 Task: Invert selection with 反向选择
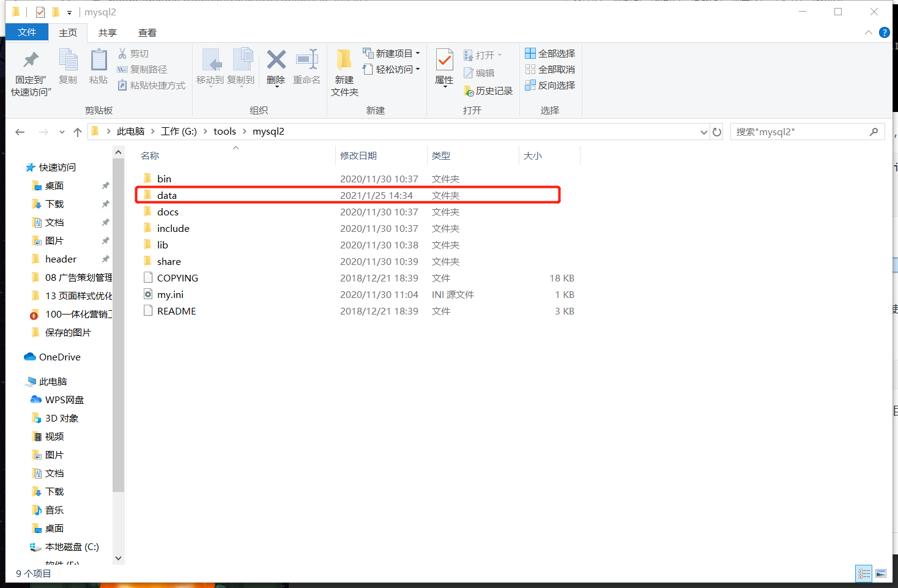pyautogui.click(x=550, y=86)
